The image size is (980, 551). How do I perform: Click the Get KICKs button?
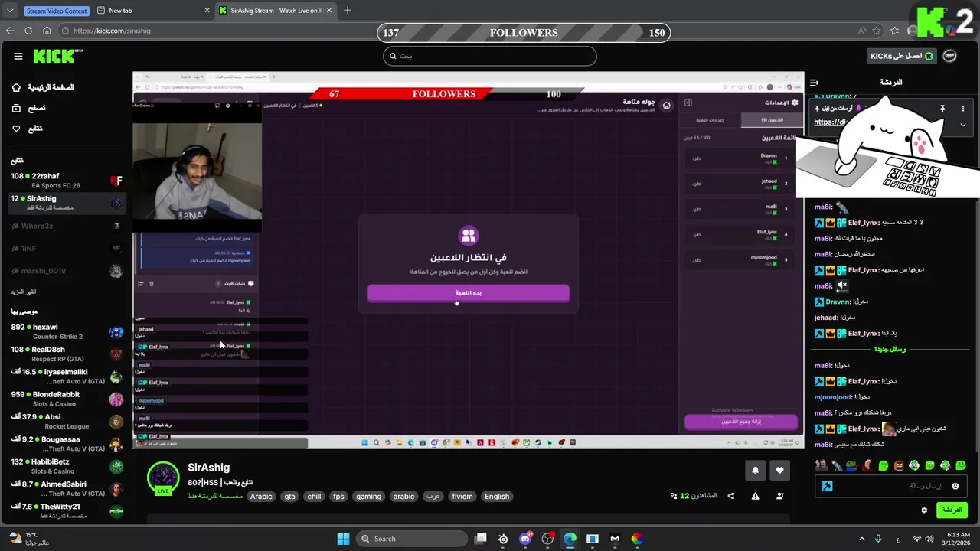click(x=901, y=56)
